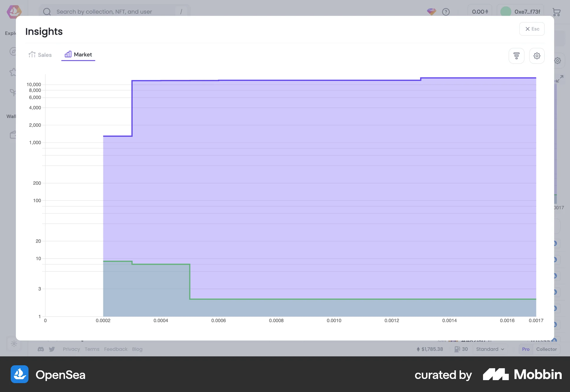
Task: Open the help question mark menu
Action: coord(446,12)
